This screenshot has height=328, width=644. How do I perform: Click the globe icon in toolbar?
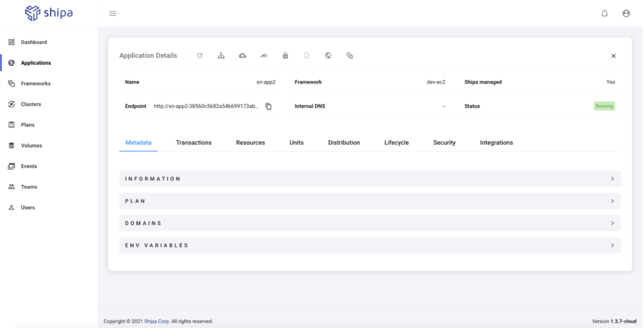tap(328, 55)
